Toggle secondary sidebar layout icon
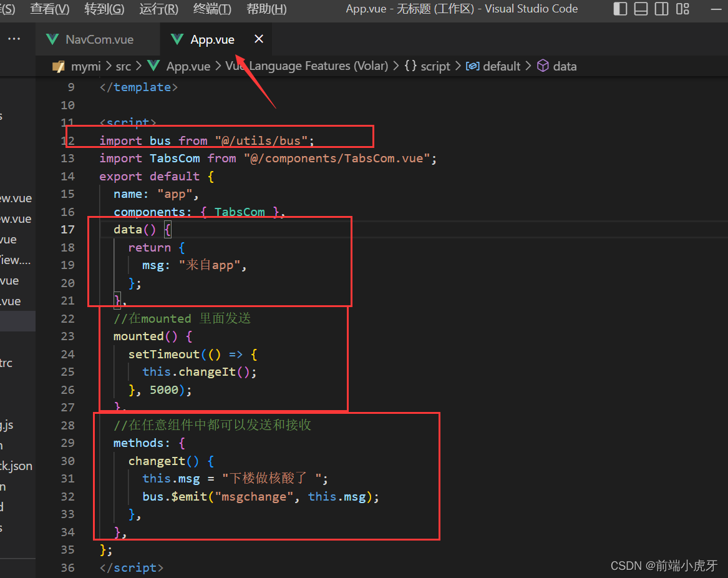 coord(662,9)
